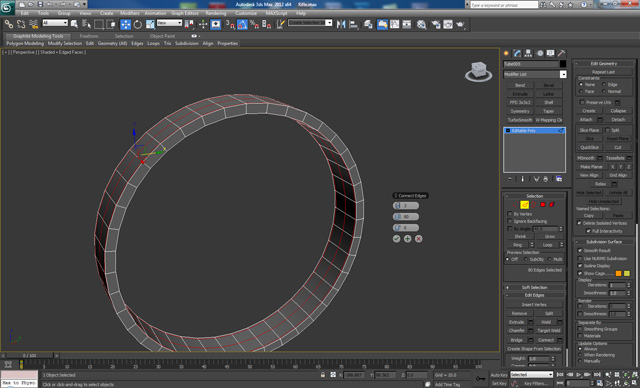This screenshot has height=388, width=640.
Task: Click the application menu logo button
Action: click(7, 8)
